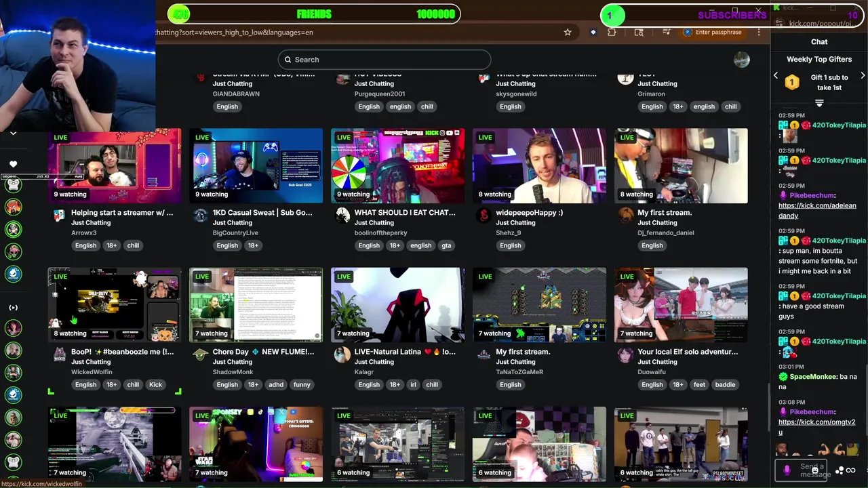868x488 pixels.
Task: Open site info icon in popout address bar
Action: [x=781, y=24]
